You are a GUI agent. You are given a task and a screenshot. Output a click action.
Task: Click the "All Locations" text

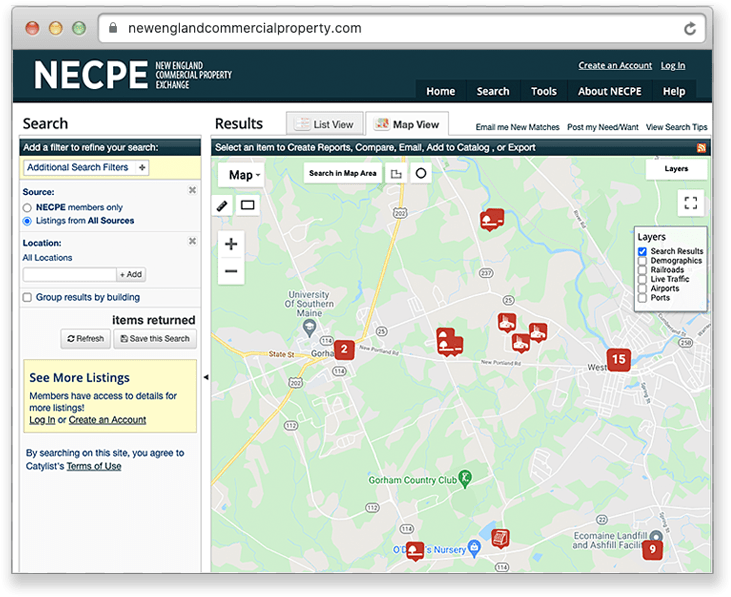47,258
